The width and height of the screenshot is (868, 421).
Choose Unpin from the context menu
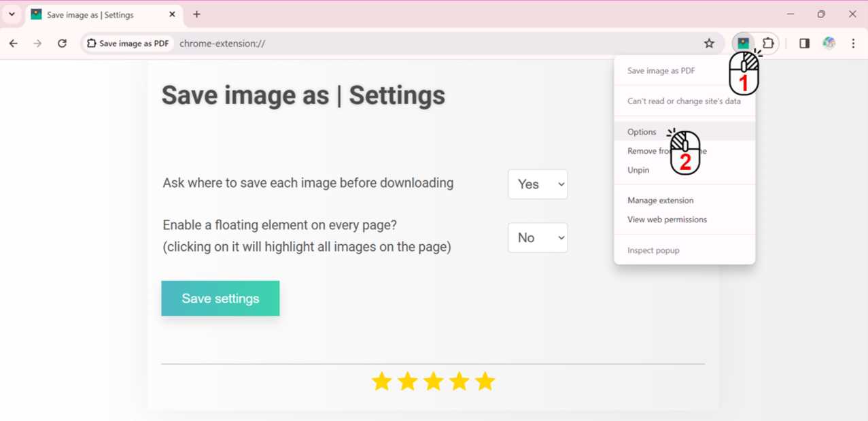tap(638, 170)
